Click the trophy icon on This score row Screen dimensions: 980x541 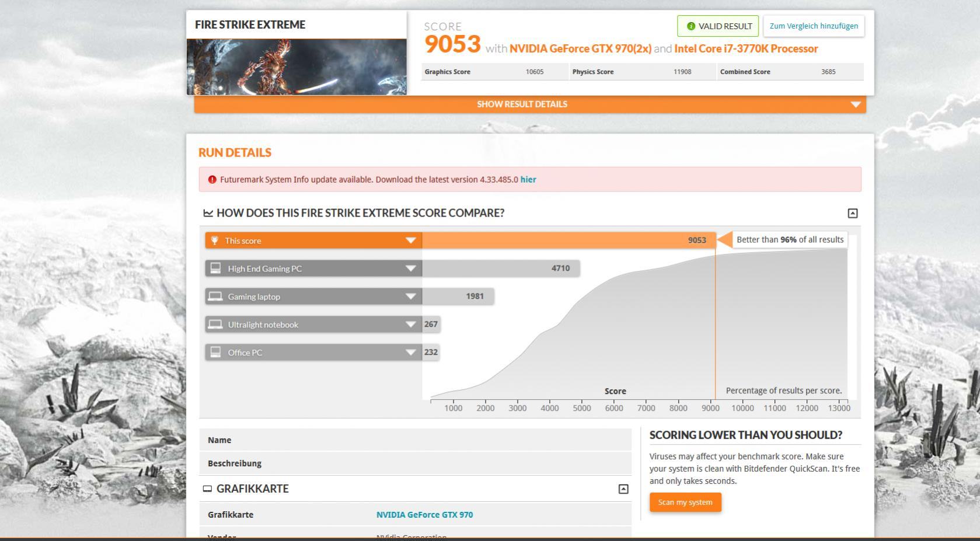pyautogui.click(x=214, y=240)
